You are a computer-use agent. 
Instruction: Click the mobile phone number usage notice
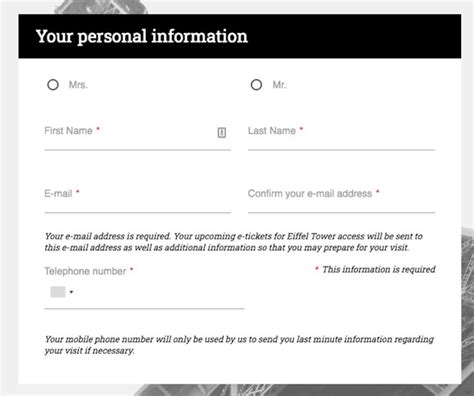(239, 345)
